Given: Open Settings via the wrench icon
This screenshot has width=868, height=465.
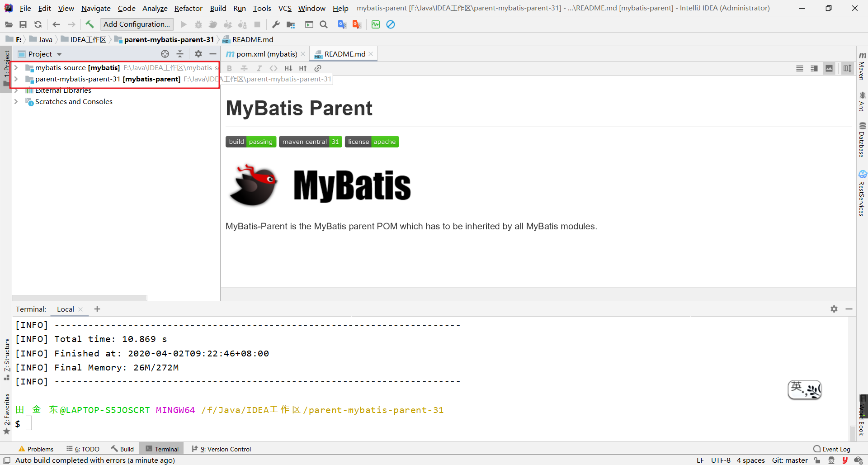Looking at the screenshot, I should click(x=276, y=24).
